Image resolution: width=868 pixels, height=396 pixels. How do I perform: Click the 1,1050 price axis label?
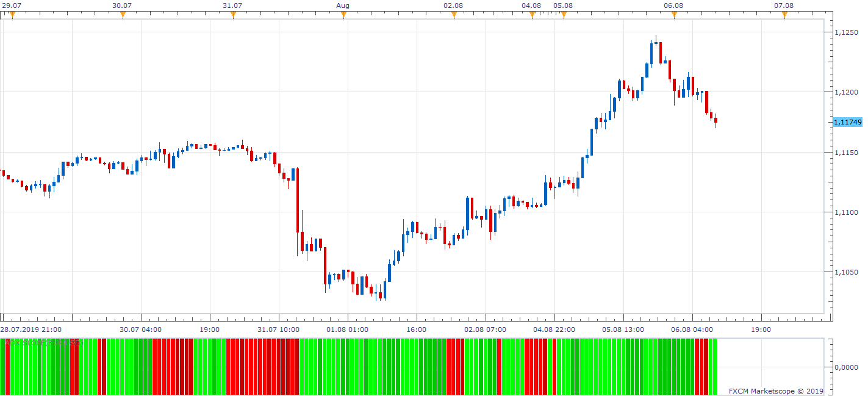pyautogui.click(x=846, y=272)
